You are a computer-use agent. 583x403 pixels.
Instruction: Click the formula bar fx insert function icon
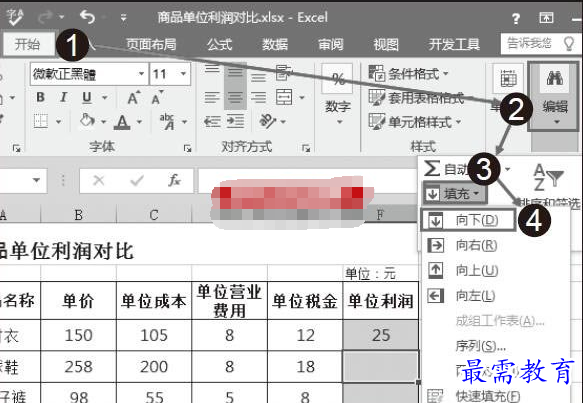(174, 181)
